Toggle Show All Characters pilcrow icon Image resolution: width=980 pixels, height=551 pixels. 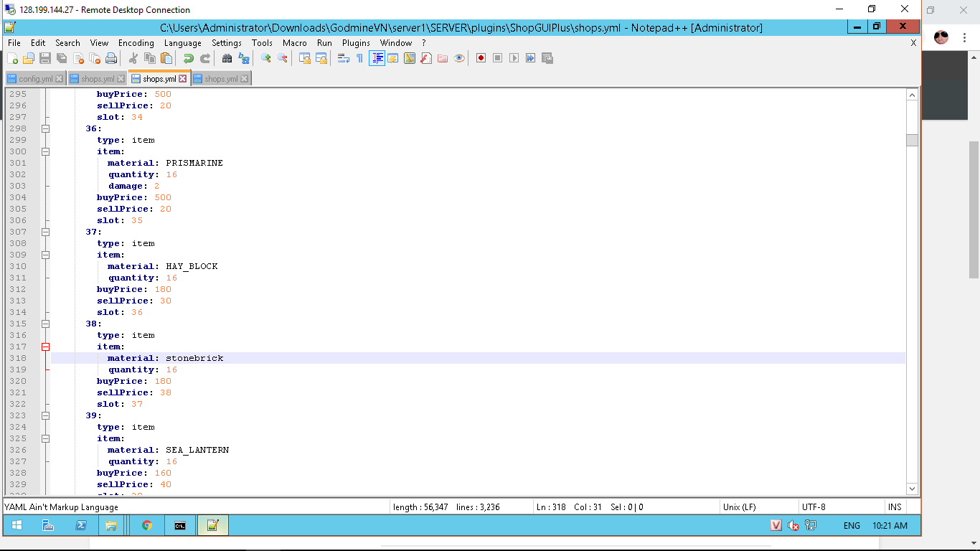coord(359,58)
